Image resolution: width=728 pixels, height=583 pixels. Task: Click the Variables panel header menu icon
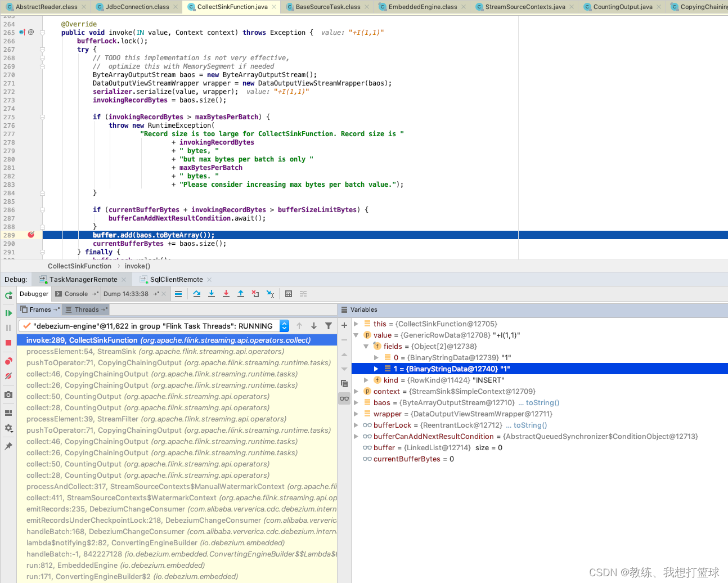coord(344,310)
